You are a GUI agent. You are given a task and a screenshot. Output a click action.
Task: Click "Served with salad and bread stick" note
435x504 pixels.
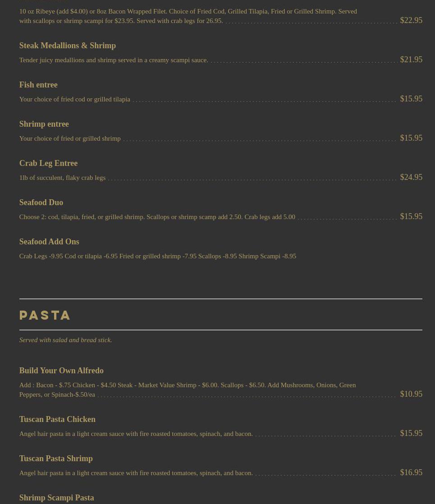[x=65, y=340]
